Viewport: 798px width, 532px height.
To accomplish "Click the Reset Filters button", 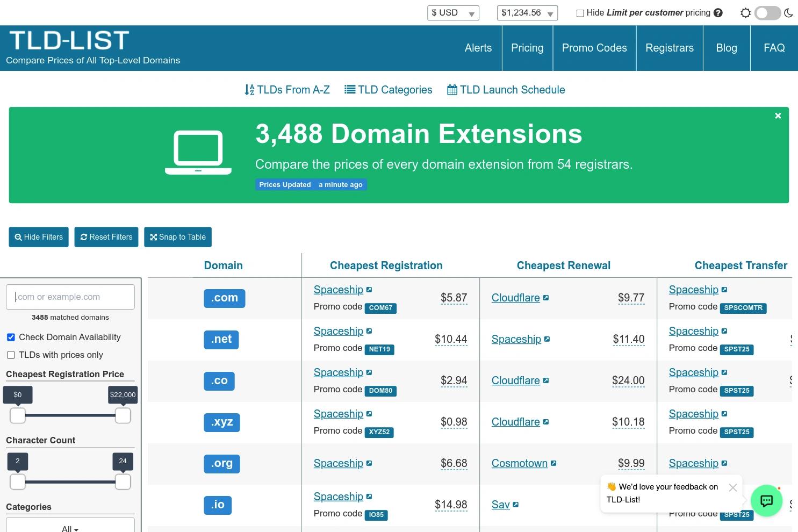I will (106, 237).
